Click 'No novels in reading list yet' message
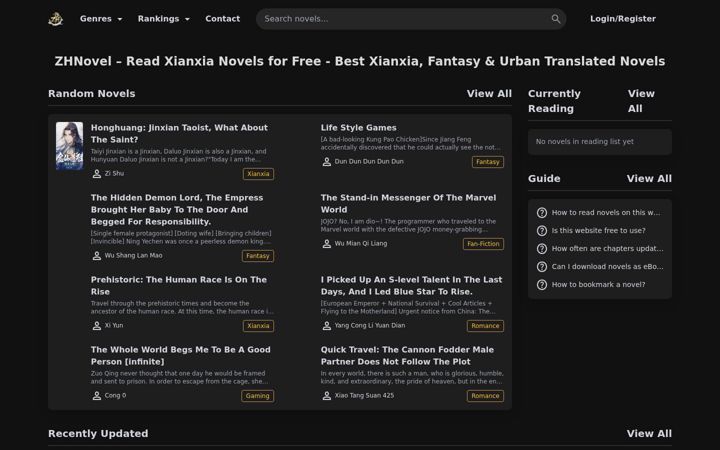The width and height of the screenshot is (720, 450). click(x=585, y=141)
